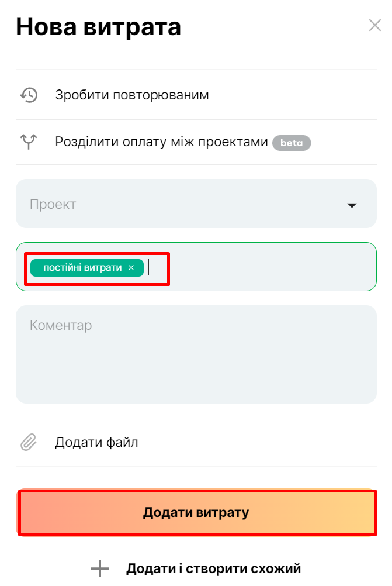Click Проект placeholder text

pos(53,205)
